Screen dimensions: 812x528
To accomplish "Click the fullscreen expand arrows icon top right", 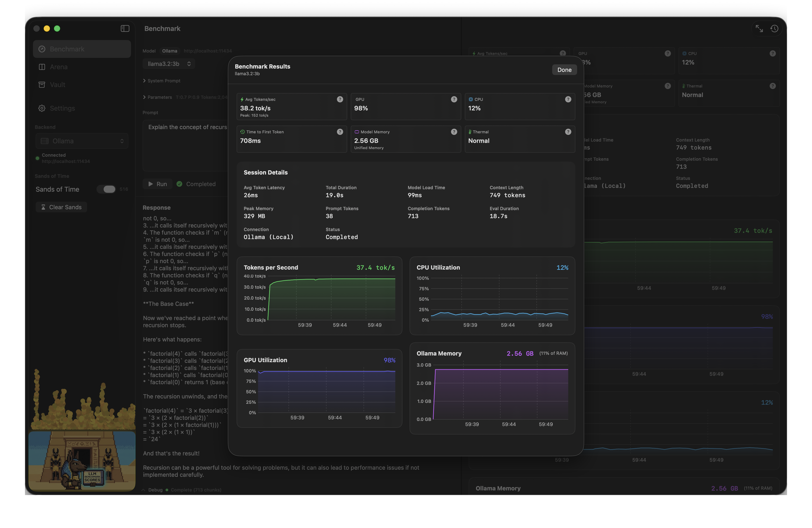I will click(x=759, y=29).
